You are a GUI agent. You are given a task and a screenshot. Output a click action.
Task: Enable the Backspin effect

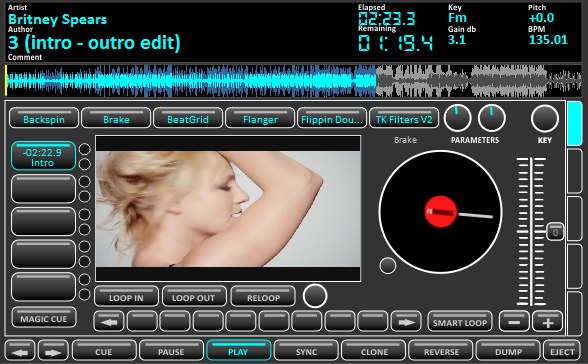point(44,118)
